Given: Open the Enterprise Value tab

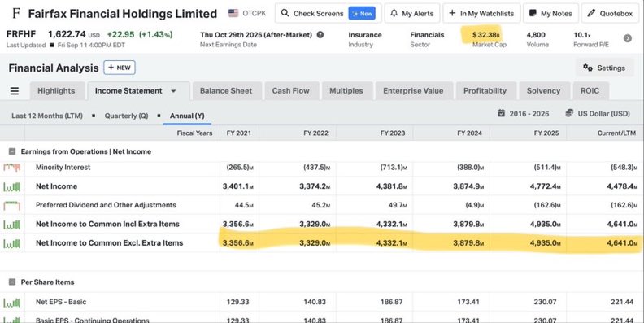Looking at the screenshot, I should coord(413,91).
